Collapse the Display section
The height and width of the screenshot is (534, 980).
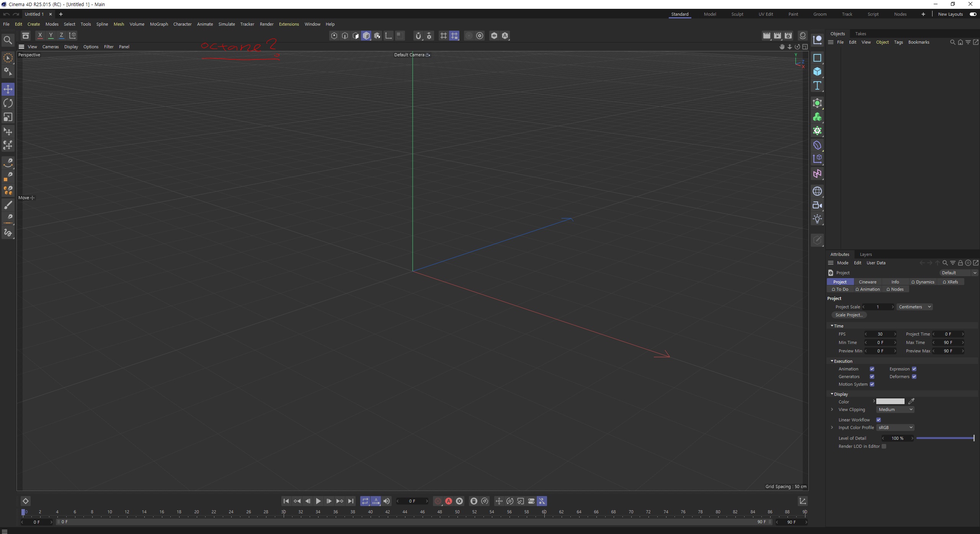click(832, 394)
